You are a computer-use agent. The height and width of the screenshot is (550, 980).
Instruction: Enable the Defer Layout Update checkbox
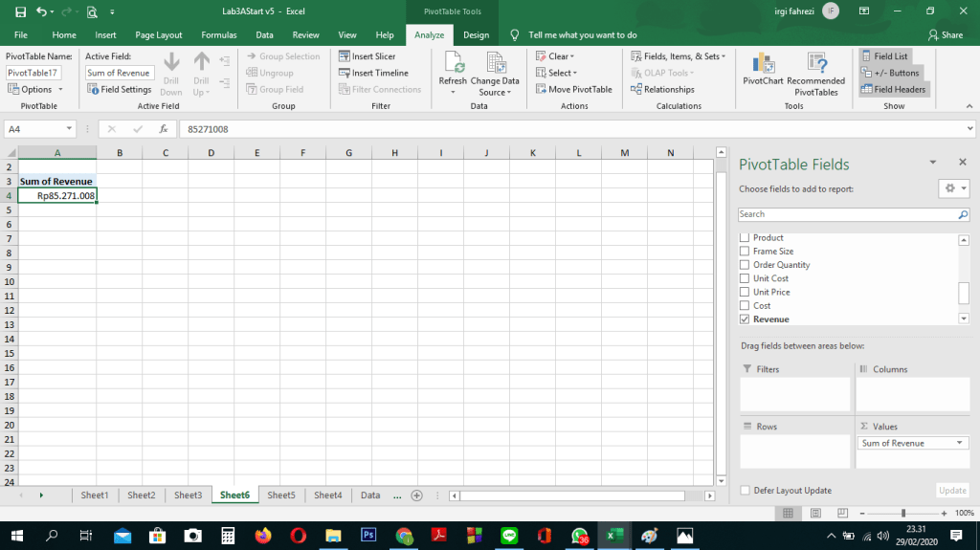point(746,491)
